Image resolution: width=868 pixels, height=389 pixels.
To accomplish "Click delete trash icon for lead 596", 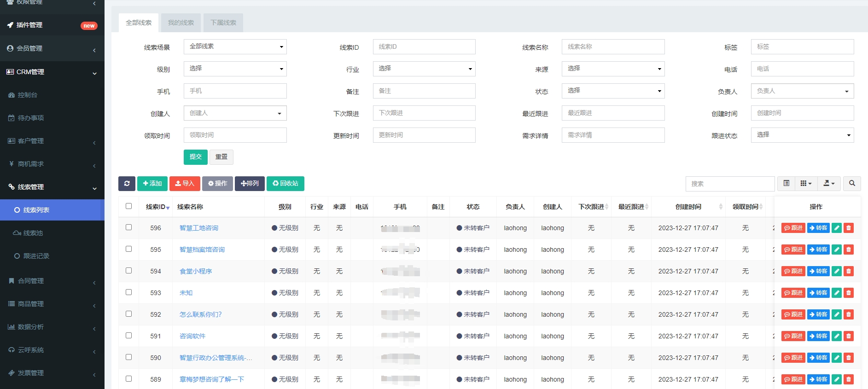I will tap(849, 228).
